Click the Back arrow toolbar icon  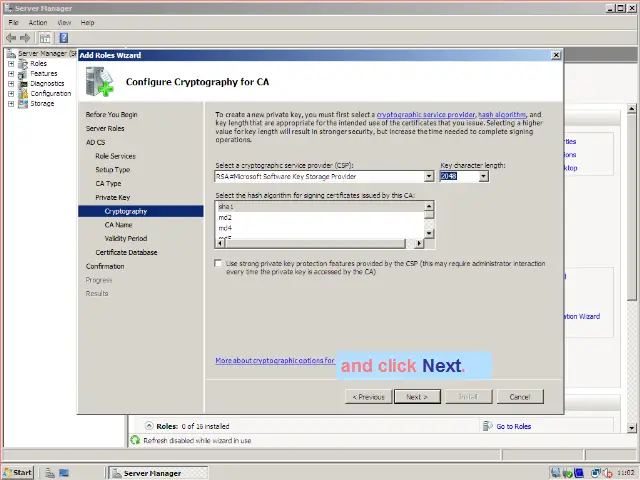pyautogui.click(x=11, y=38)
